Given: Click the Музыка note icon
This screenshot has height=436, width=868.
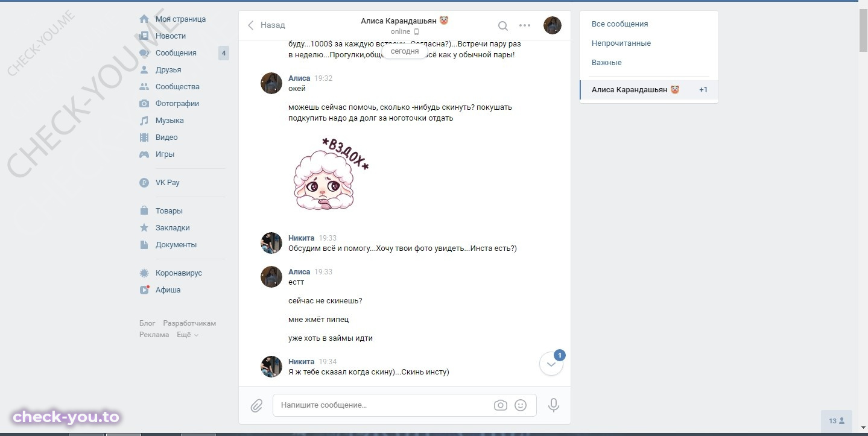Looking at the screenshot, I should click(144, 121).
